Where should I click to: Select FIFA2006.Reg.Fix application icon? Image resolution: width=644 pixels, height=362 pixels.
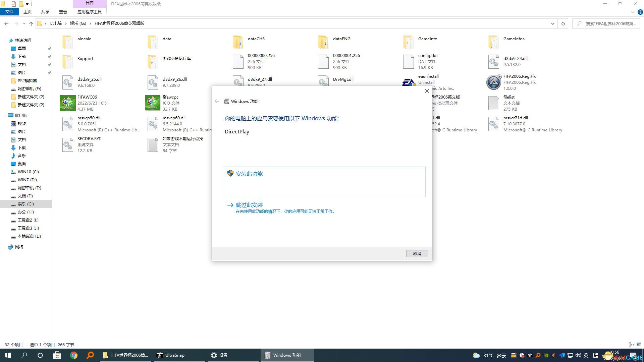point(494,82)
